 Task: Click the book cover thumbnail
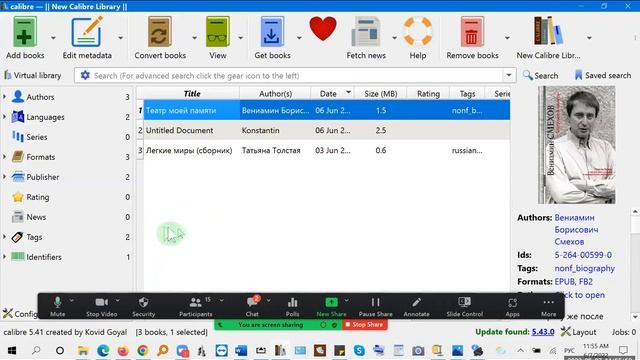pyautogui.click(x=576, y=145)
